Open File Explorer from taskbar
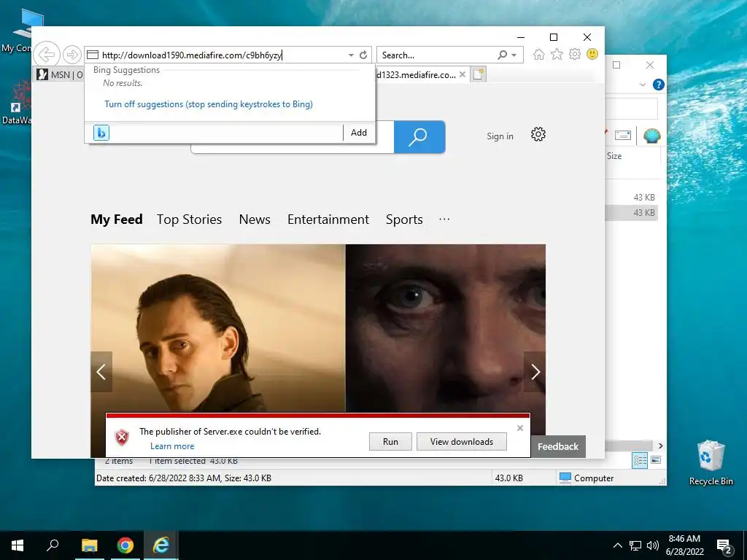747x560 pixels. 89,545
